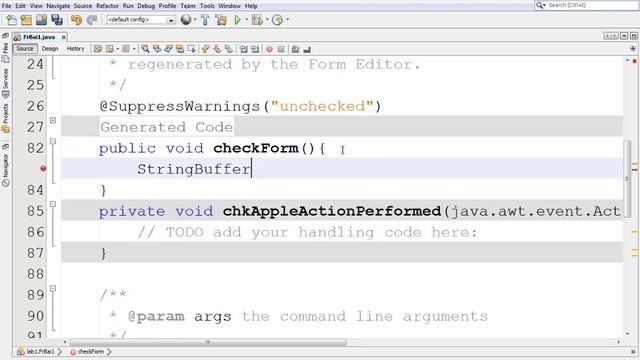The height and width of the screenshot is (360, 640).
Task: Click the horizontal scrollbar thumb
Action: pyautogui.click(x=208, y=342)
